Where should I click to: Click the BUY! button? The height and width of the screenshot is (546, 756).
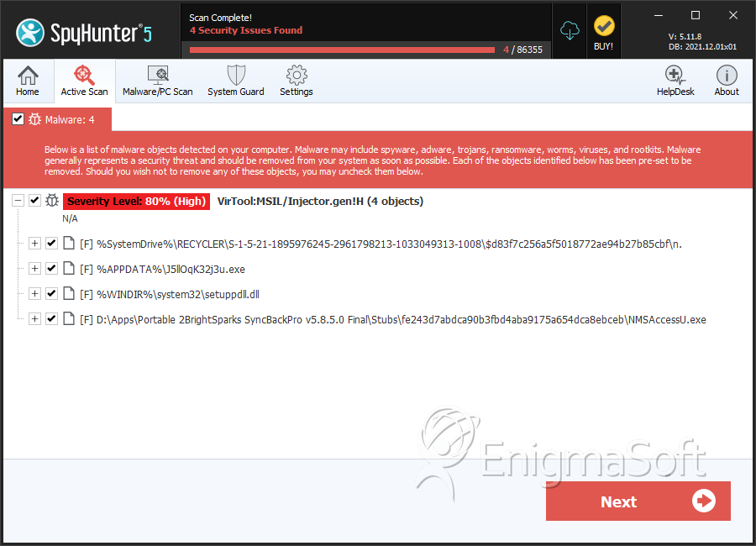604,33
